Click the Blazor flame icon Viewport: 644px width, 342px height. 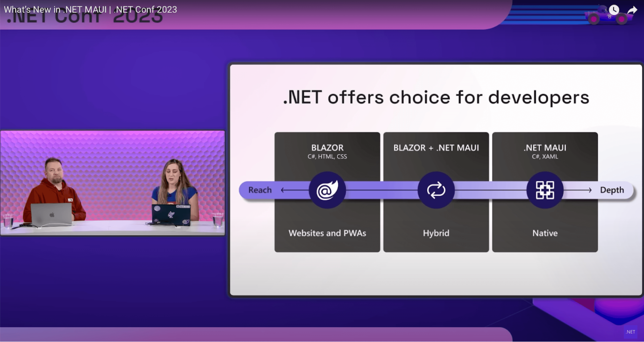coord(326,190)
